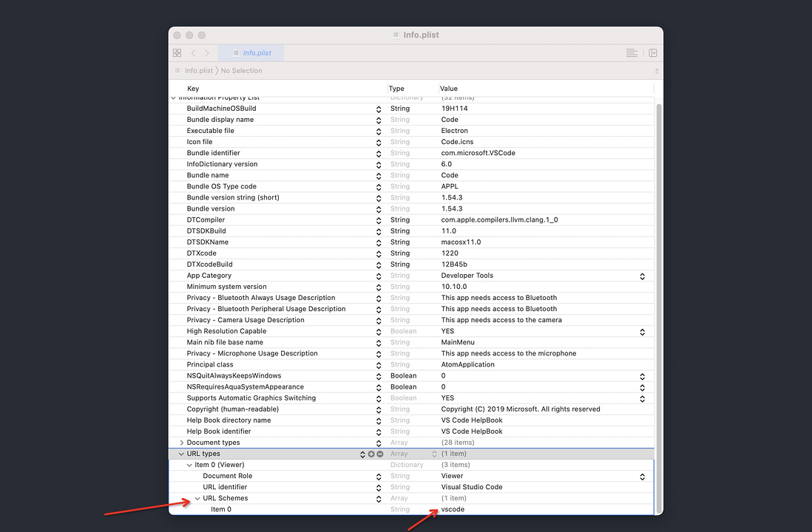Viewport: 812px width, 532px height.
Task: Collapse the URL Schemes array
Action: coord(197,498)
